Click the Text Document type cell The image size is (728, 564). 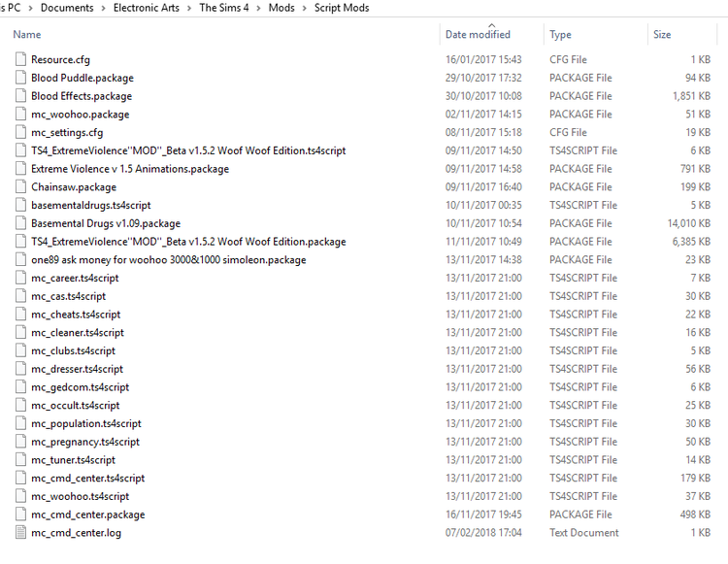coord(584,532)
